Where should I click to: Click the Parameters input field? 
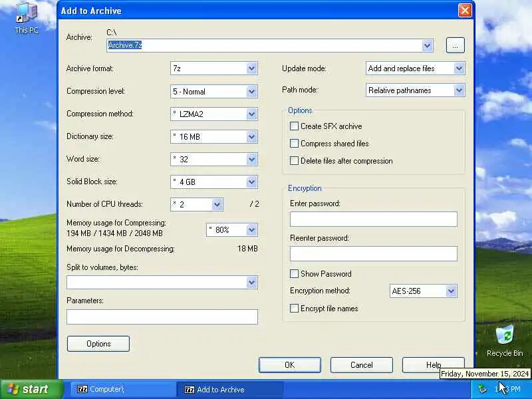click(x=162, y=317)
